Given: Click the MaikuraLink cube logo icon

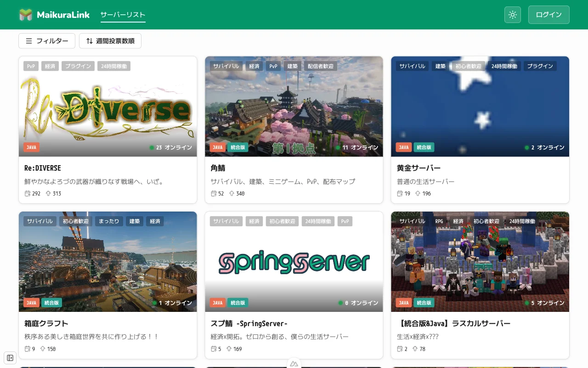Looking at the screenshot, I should coord(26,15).
